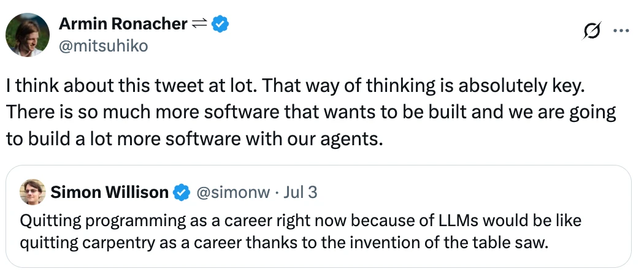The image size is (644, 277).
Task: Click the Grok slashed-circle icon
Action: [592, 31]
